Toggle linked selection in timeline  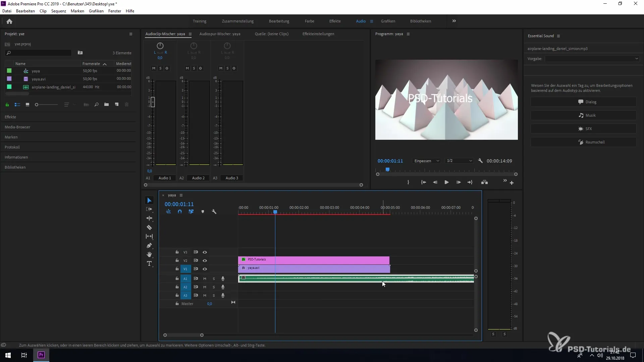pyautogui.click(x=191, y=212)
